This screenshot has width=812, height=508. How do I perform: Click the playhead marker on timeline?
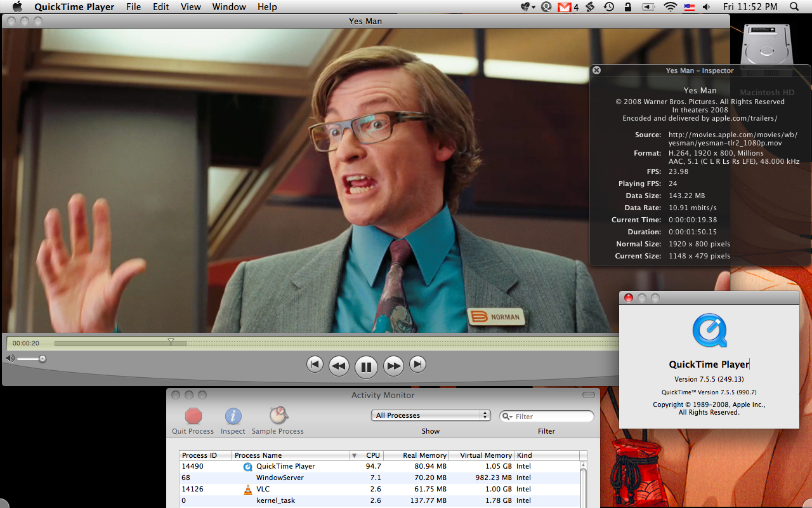click(171, 342)
